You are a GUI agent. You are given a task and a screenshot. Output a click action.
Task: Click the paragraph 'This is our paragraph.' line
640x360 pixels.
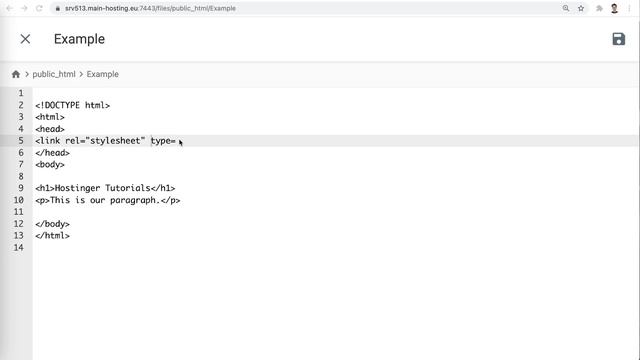107,200
